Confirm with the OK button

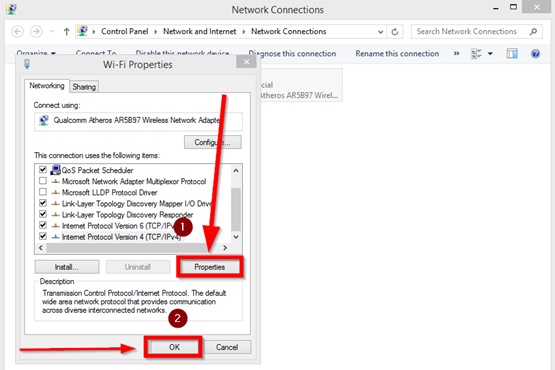174,347
